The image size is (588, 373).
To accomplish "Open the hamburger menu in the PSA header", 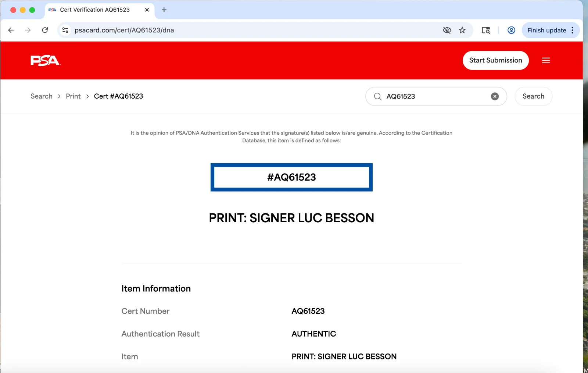I will pyautogui.click(x=546, y=60).
